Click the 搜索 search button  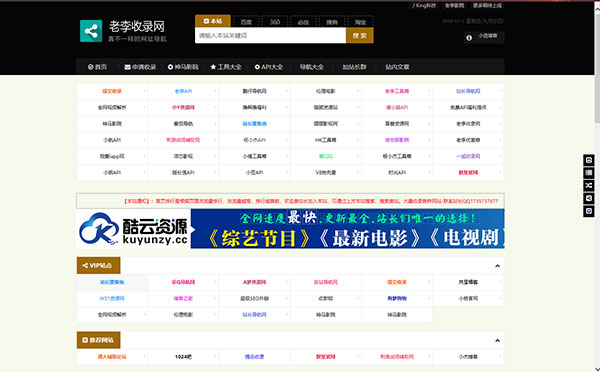pos(360,36)
